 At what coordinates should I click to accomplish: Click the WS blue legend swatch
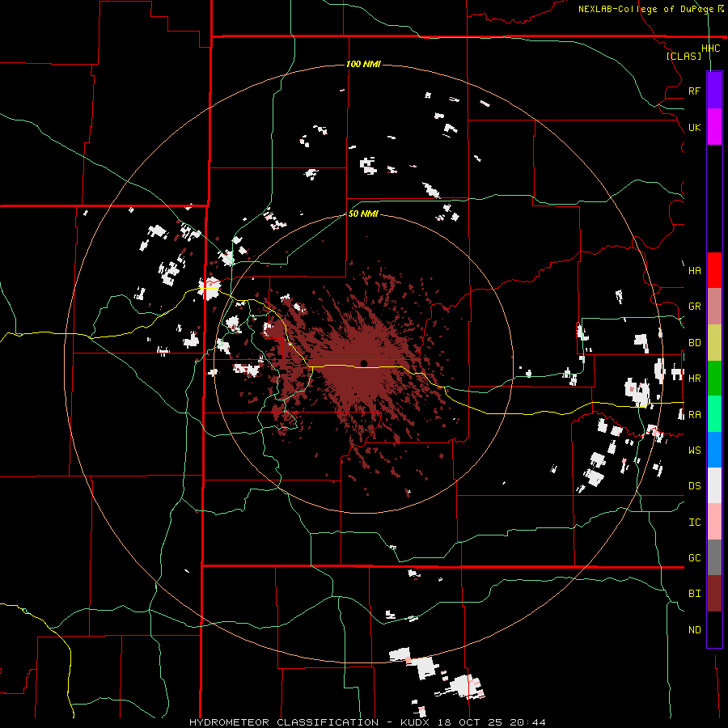[714, 450]
